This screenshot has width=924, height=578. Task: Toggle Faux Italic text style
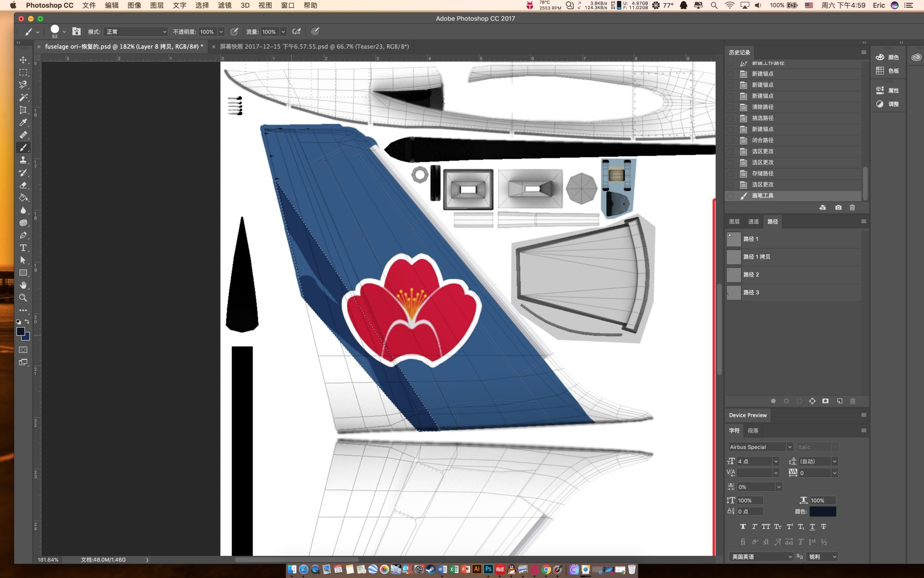click(754, 527)
